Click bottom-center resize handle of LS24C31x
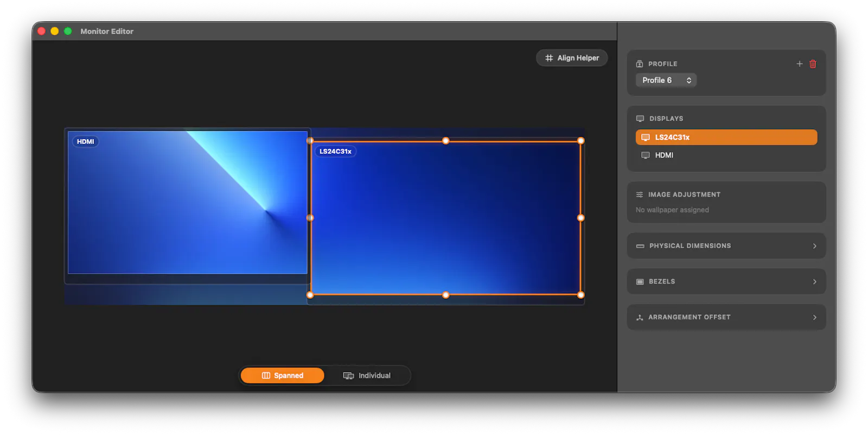Screen dimensions: 868x435 (x=445, y=295)
